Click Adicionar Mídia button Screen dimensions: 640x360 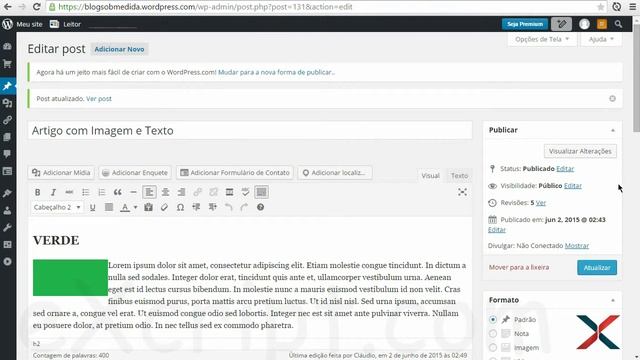61,173
